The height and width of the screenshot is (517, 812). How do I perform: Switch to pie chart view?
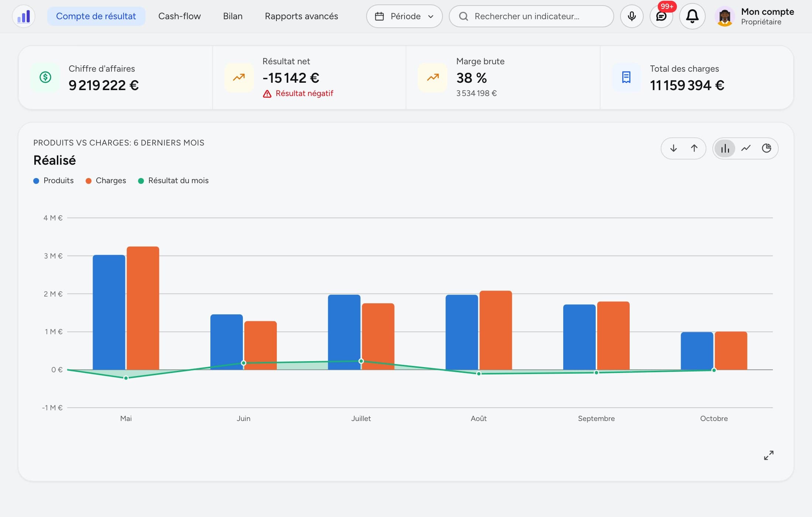(x=766, y=148)
